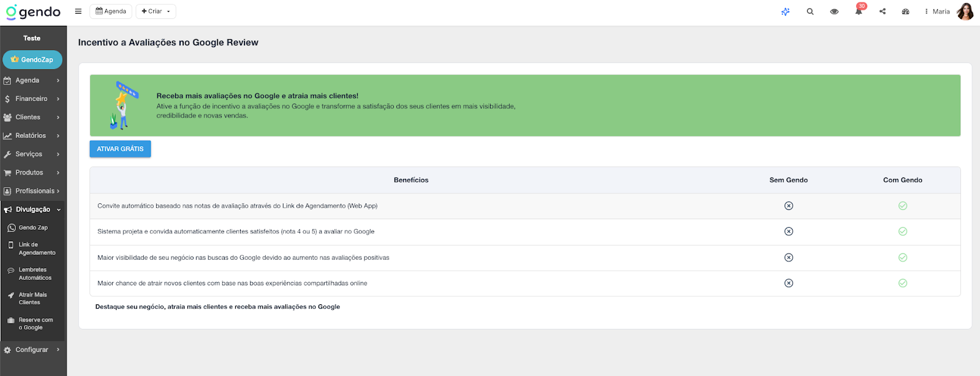Click the Financeiro dollar icon

tap(7, 99)
